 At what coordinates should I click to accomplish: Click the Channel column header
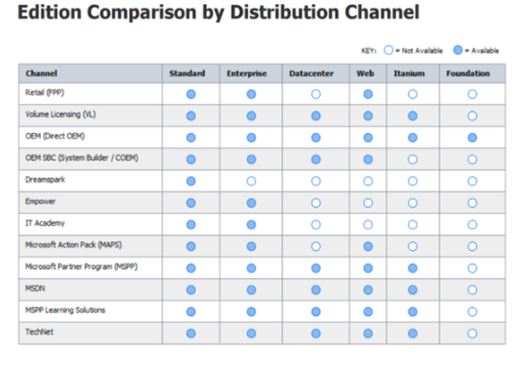pyautogui.click(x=41, y=73)
